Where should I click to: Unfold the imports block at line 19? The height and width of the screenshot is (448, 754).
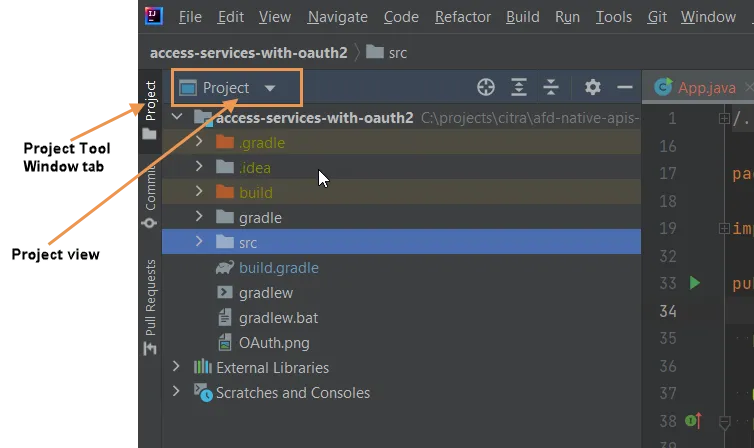point(724,228)
